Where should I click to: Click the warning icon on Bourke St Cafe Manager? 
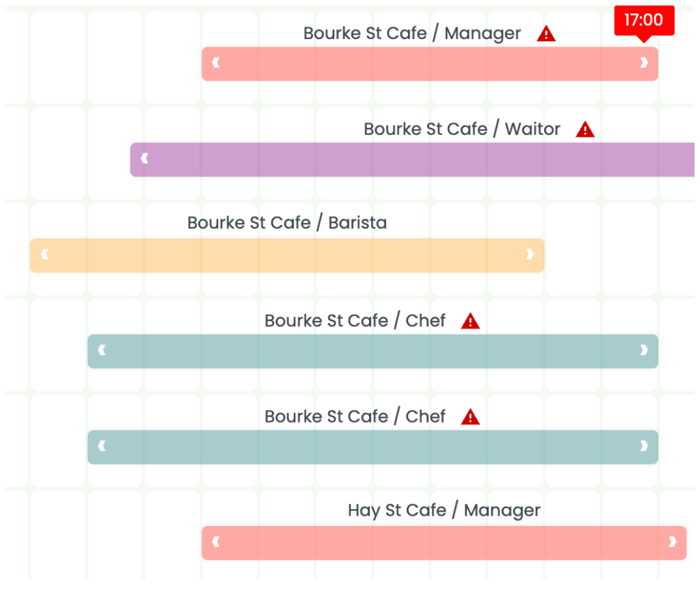coord(546,33)
